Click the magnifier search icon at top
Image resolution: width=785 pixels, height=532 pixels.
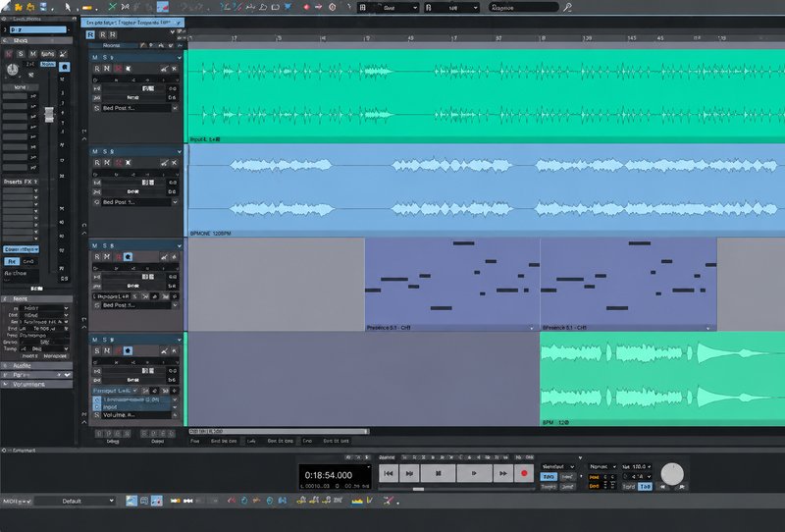567,7
